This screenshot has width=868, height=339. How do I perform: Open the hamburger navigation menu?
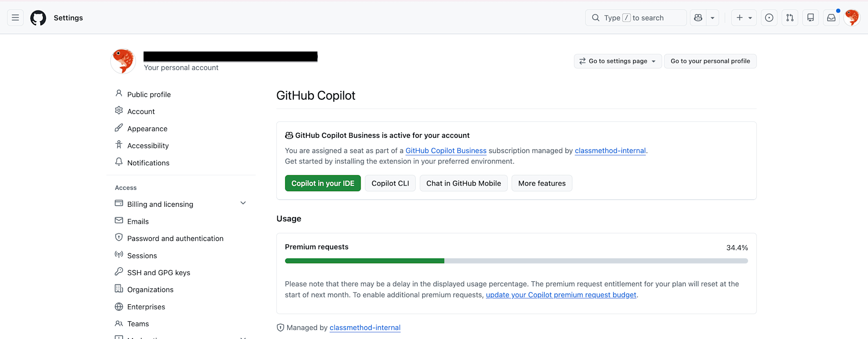(15, 18)
